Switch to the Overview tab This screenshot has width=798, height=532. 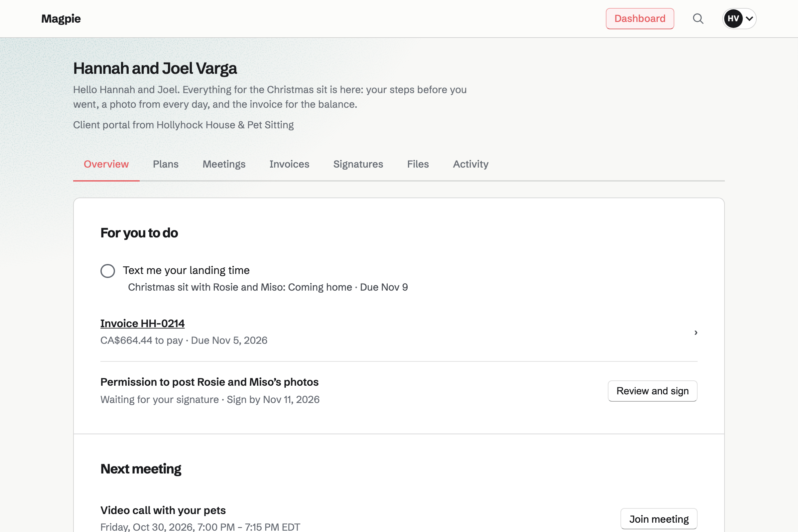(106, 164)
